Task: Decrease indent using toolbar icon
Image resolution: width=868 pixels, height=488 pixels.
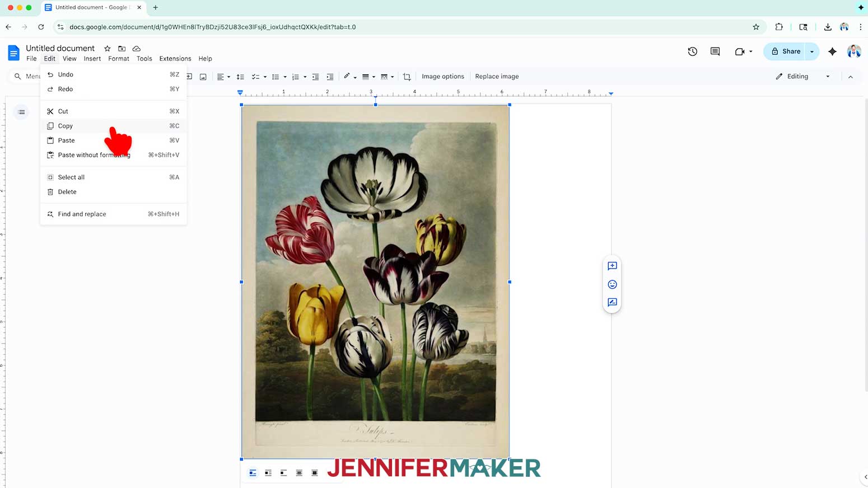Action: [315, 77]
